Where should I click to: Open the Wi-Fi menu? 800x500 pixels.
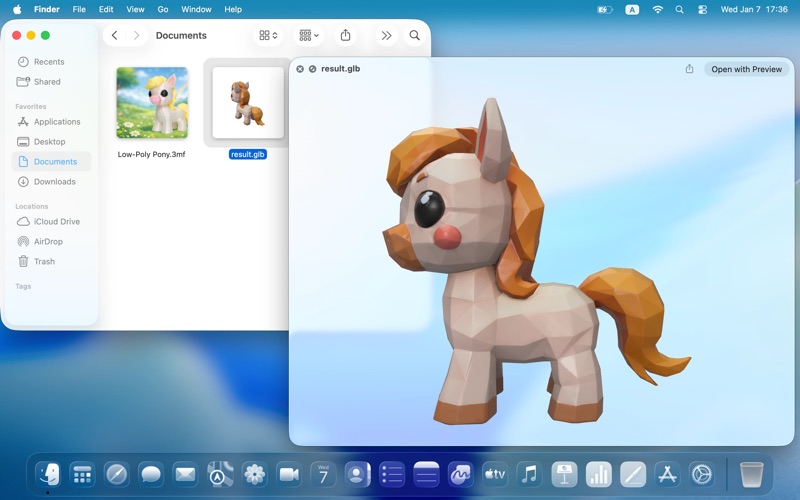click(x=658, y=9)
